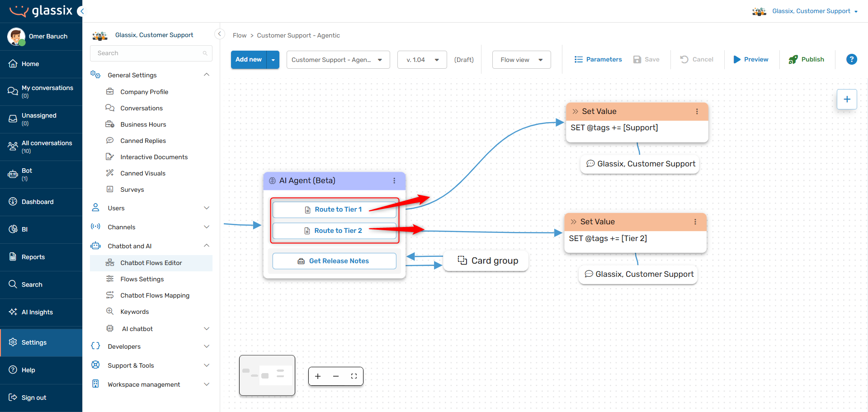Click the All conversations people icon

(x=13, y=147)
